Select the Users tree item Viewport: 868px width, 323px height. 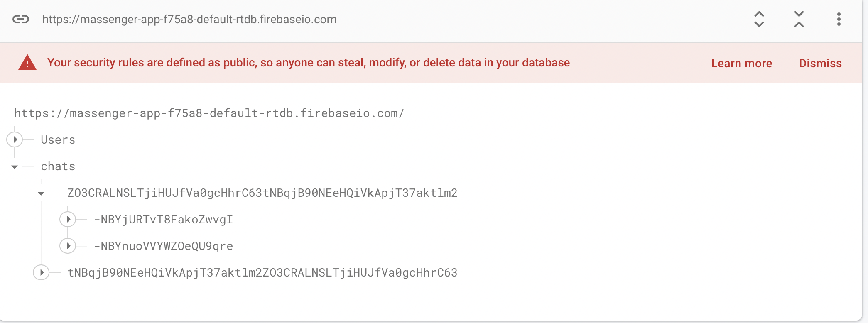click(58, 139)
